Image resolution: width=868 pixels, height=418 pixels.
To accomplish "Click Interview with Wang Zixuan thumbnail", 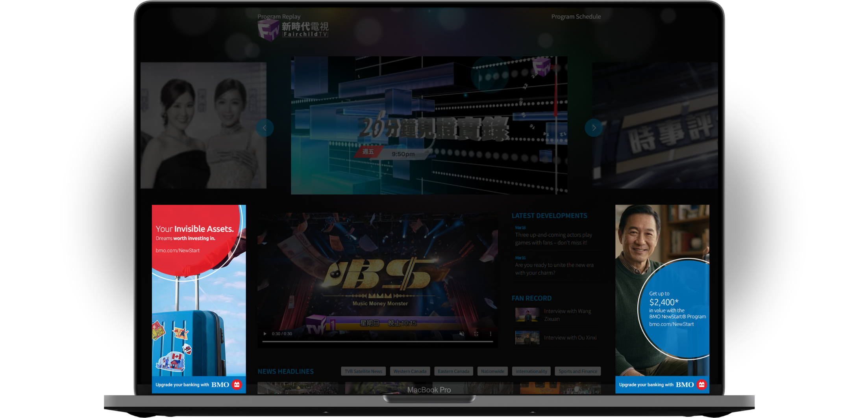I will tap(527, 315).
